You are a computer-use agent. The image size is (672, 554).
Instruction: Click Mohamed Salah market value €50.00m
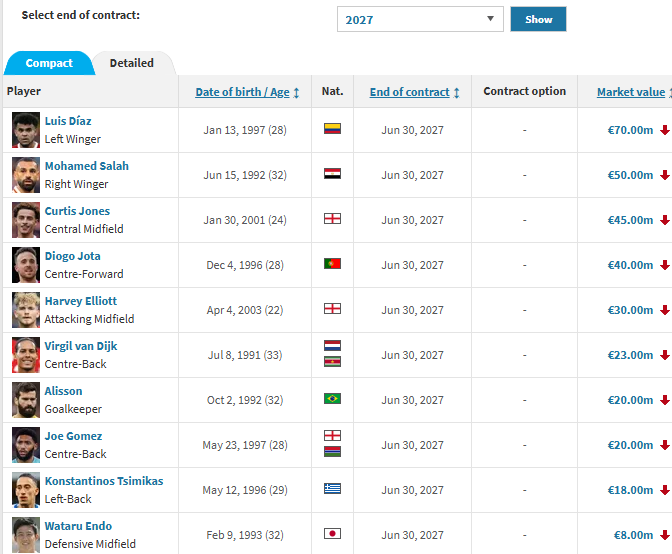click(630, 175)
